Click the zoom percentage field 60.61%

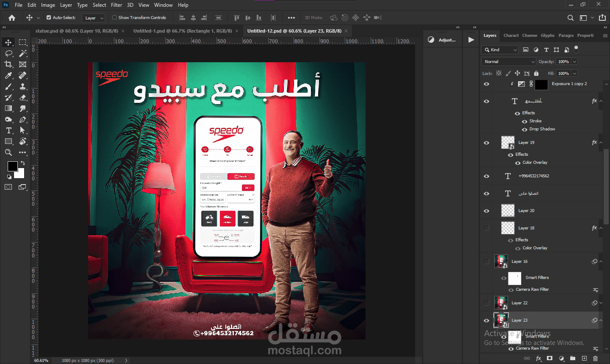pyautogui.click(x=41, y=361)
